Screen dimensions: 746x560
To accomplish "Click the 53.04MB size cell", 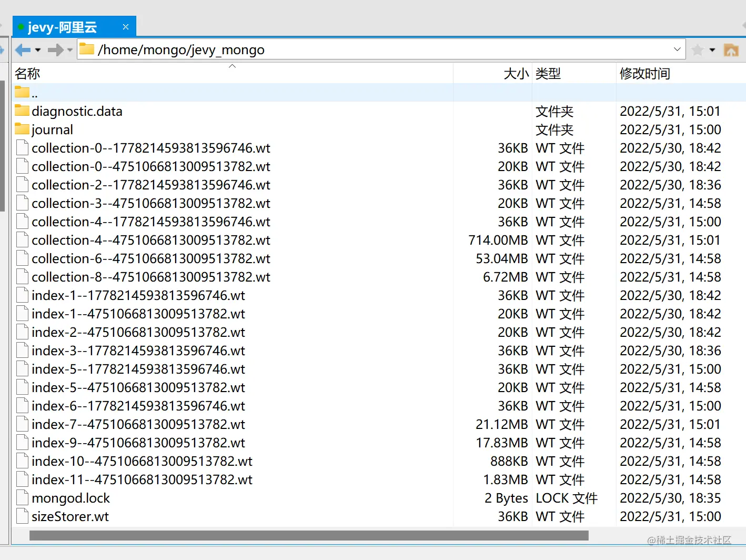I will tap(501, 258).
